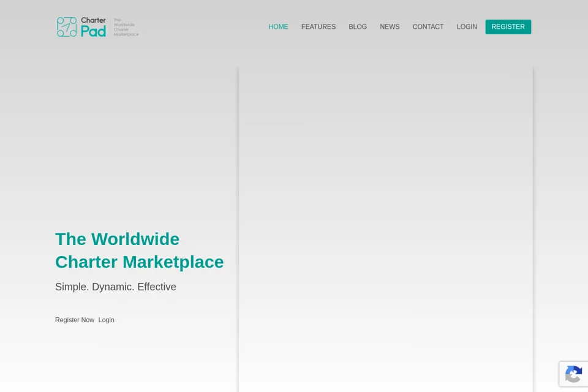Select NEWS in the navigation bar
Screen dimensions: 588x392
click(390, 26)
